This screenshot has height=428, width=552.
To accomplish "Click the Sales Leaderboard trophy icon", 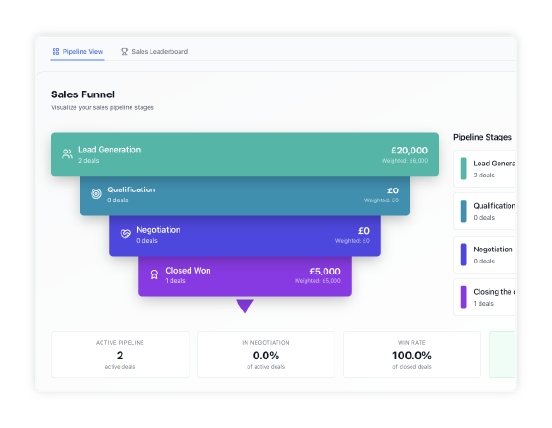I will pos(124,52).
